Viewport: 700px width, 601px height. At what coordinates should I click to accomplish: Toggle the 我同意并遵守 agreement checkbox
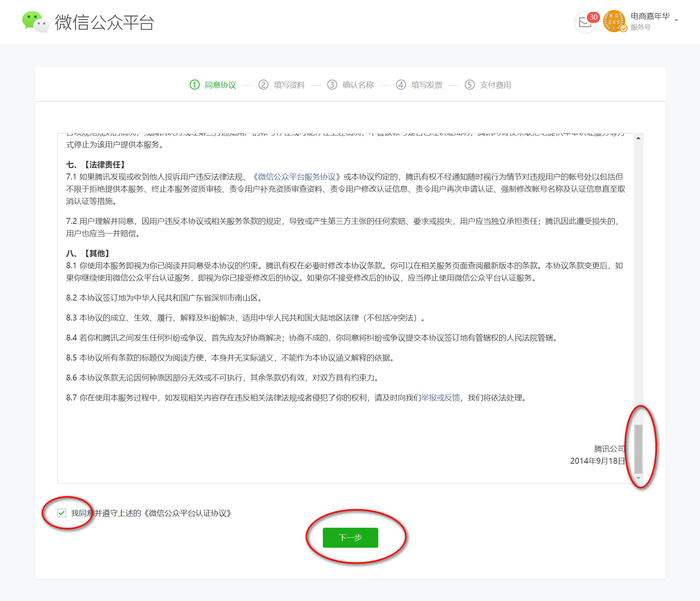[62, 513]
